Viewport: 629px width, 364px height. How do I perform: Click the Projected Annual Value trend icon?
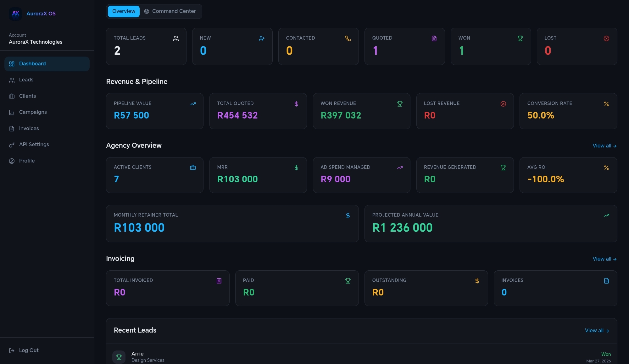[x=606, y=215]
